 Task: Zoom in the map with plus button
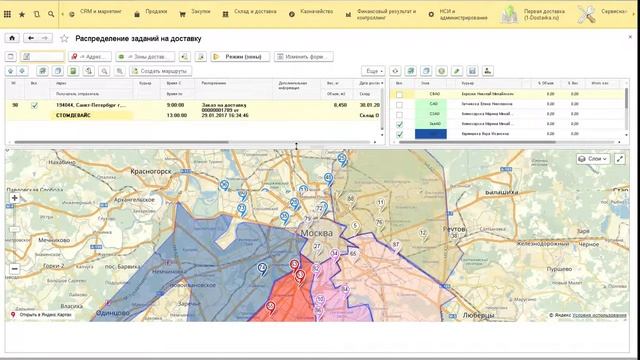15,198
